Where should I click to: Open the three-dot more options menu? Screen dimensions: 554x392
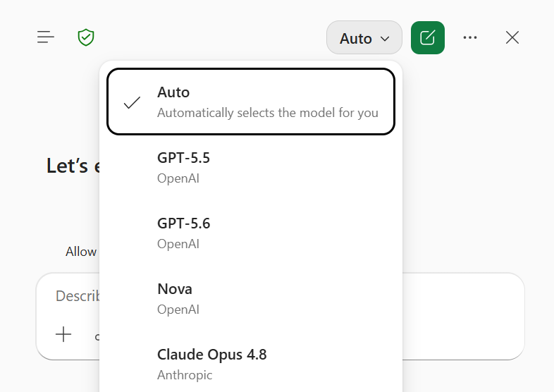[470, 37]
